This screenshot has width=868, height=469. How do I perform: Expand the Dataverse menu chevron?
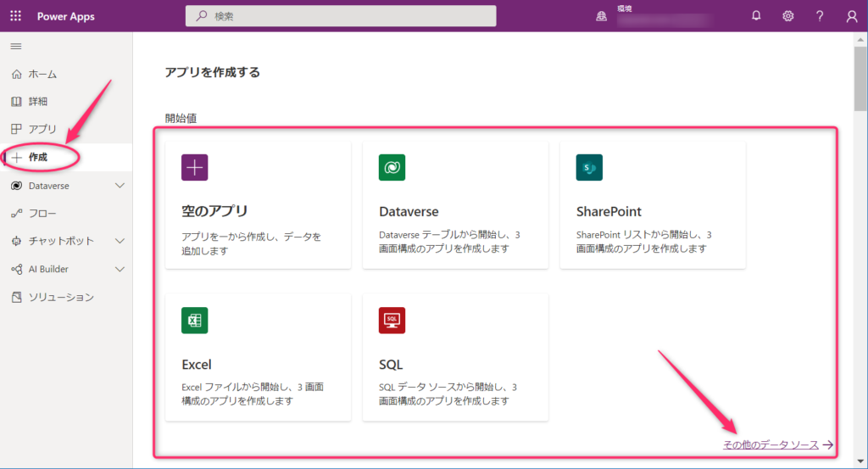[x=120, y=186]
